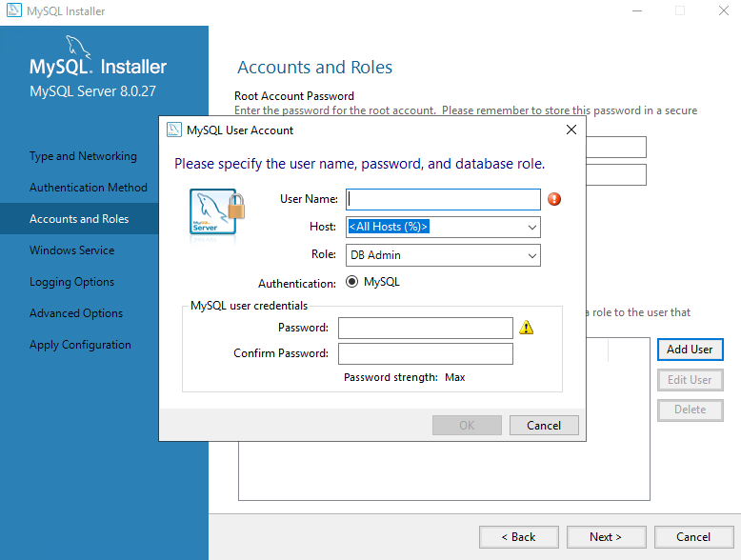Select Accounts and Roles step
Screen dimensions: 741x560
click(x=79, y=219)
